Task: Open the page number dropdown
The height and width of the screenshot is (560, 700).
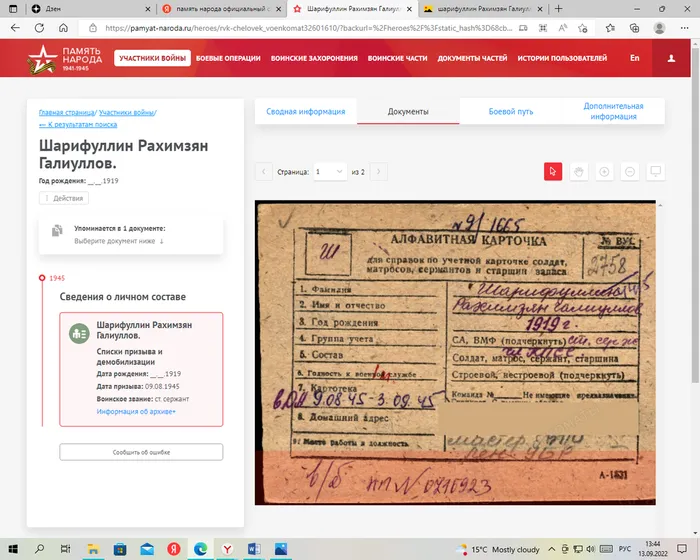Action: click(328, 172)
